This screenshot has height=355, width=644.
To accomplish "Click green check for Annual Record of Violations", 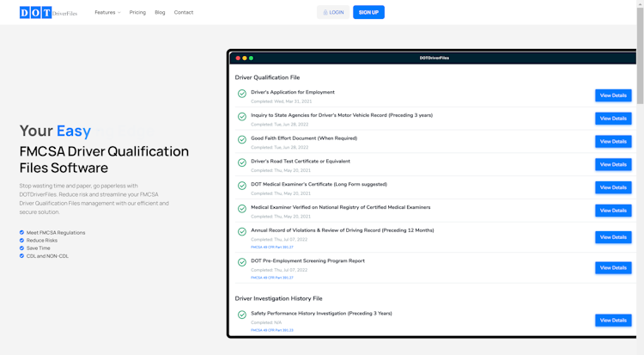I will click(242, 232).
